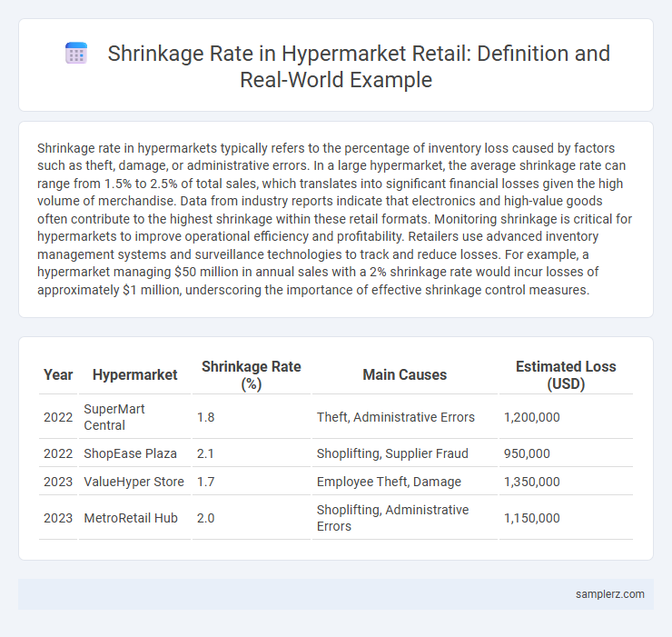Click the Shoplifting, Supplier Fraud cell

click(x=405, y=453)
